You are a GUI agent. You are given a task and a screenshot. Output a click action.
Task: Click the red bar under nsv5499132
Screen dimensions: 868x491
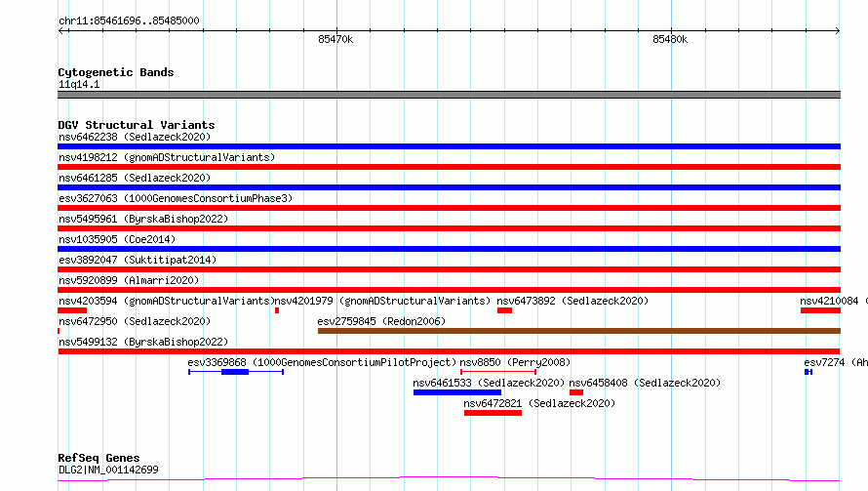point(449,351)
